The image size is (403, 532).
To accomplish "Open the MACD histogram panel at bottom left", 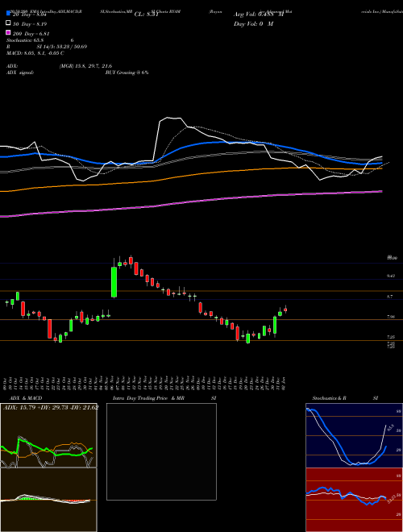I will coord(48,500).
